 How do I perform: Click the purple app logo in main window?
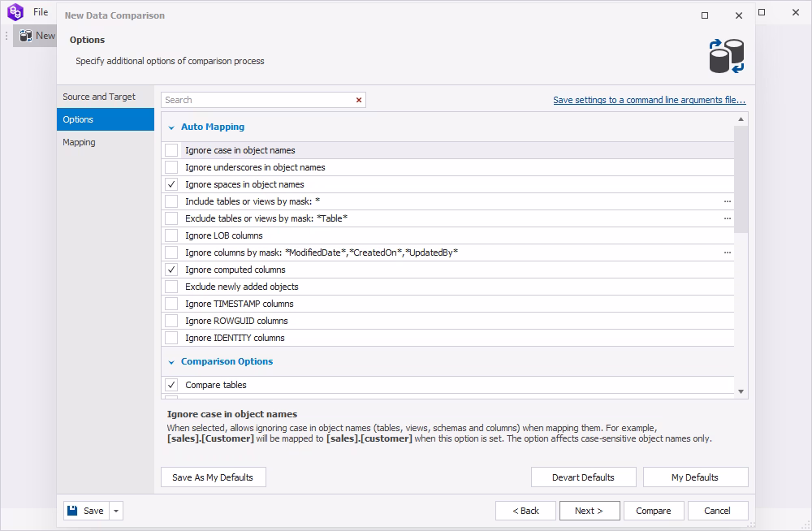click(x=15, y=11)
